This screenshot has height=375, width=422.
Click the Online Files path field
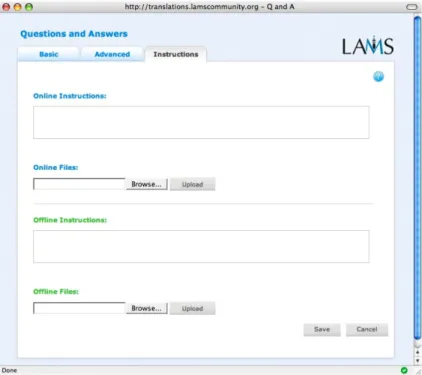pyautogui.click(x=79, y=184)
